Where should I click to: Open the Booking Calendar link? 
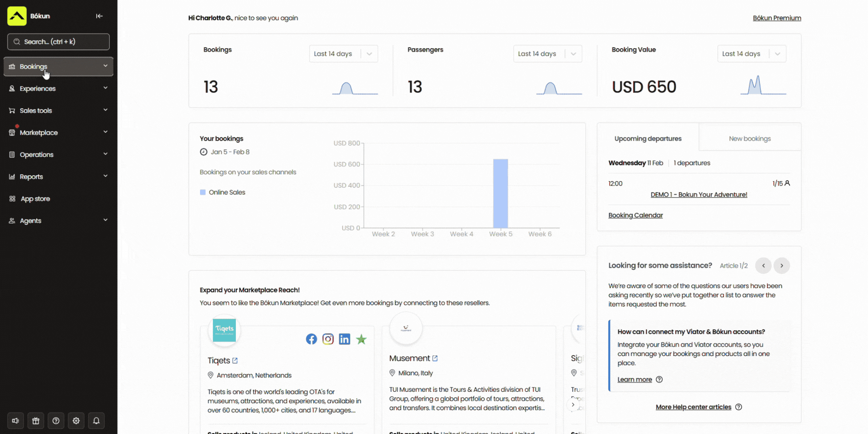pos(635,215)
